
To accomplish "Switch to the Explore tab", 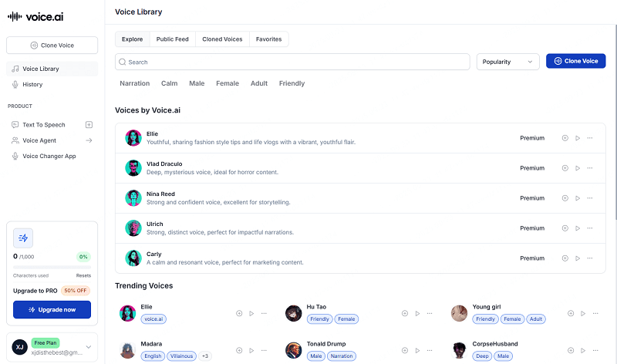I will (132, 39).
